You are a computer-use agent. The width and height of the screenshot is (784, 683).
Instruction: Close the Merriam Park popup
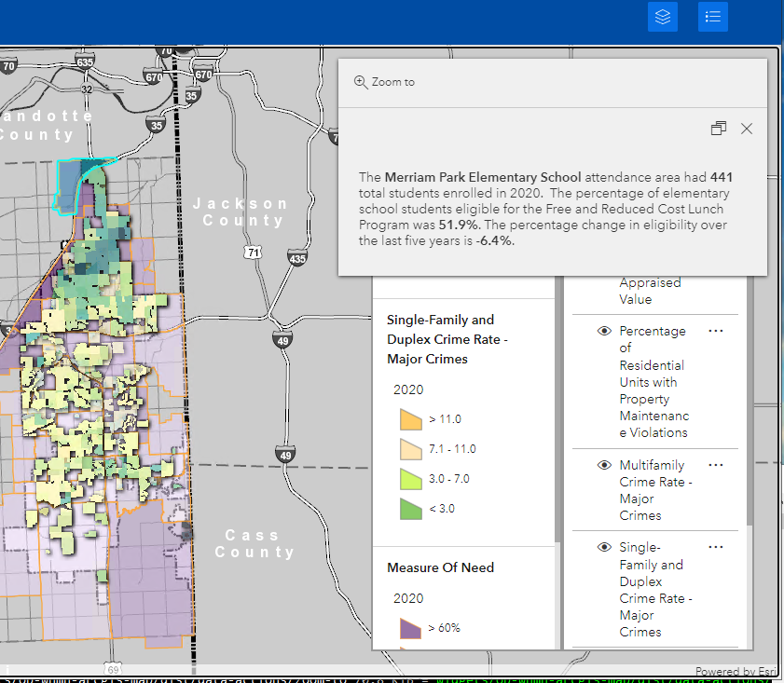point(746,129)
